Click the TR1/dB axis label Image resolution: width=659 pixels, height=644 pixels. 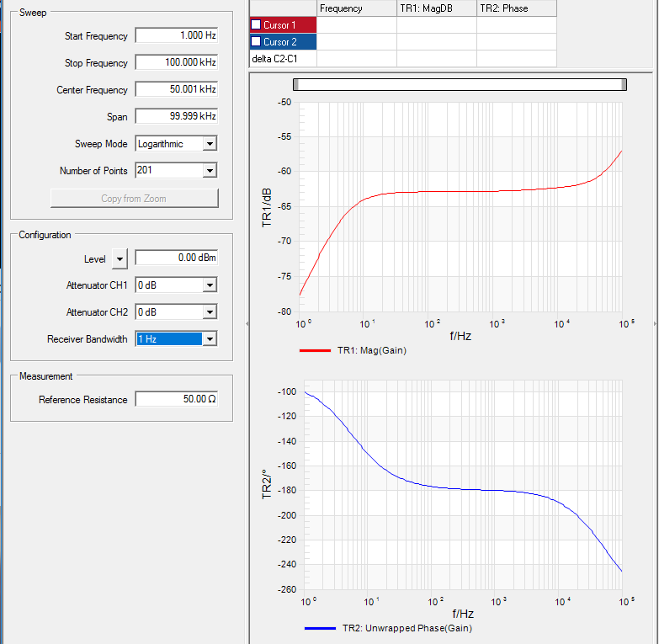click(x=267, y=208)
